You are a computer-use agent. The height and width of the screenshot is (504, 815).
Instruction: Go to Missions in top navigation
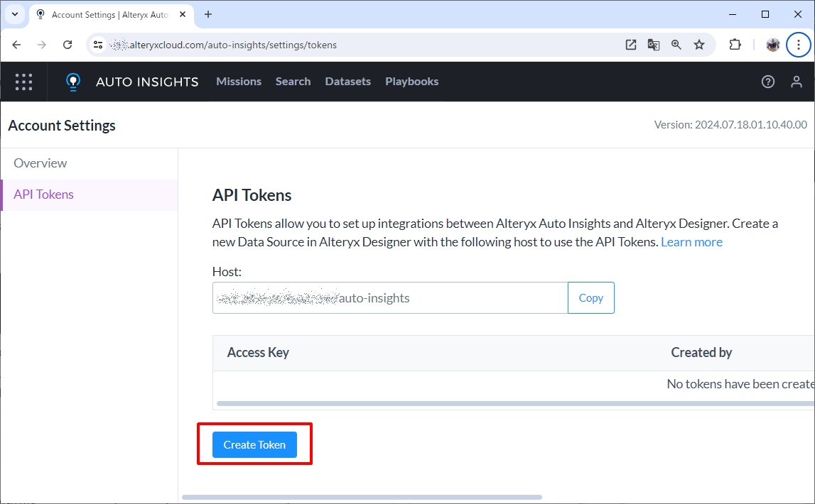point(239,82)
